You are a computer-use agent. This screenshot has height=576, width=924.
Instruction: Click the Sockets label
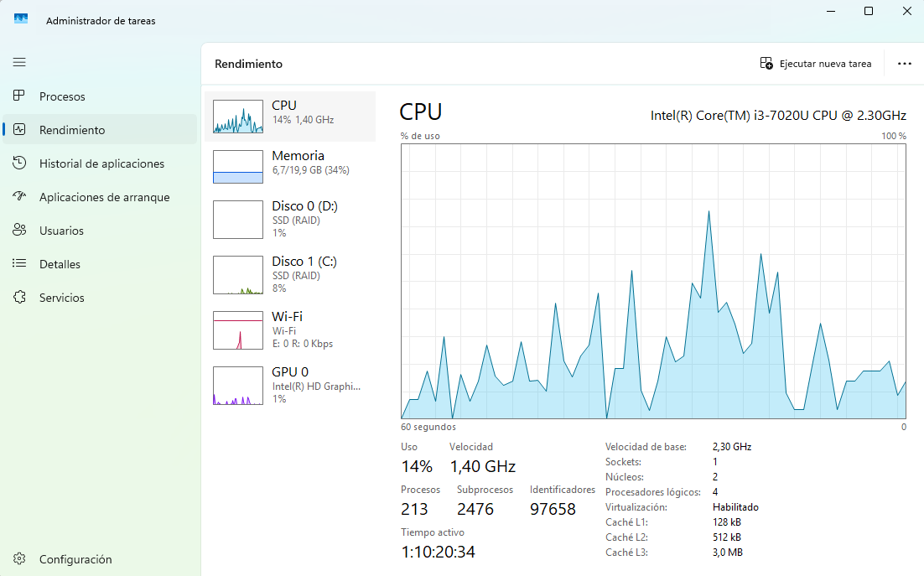(x=624, y=462)
